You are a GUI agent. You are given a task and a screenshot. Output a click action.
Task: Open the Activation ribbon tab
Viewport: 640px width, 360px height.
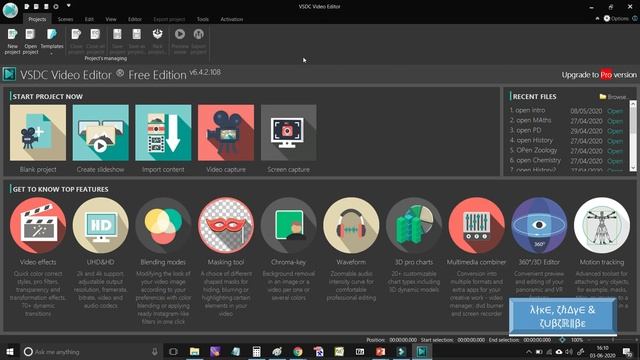(231, 19)
